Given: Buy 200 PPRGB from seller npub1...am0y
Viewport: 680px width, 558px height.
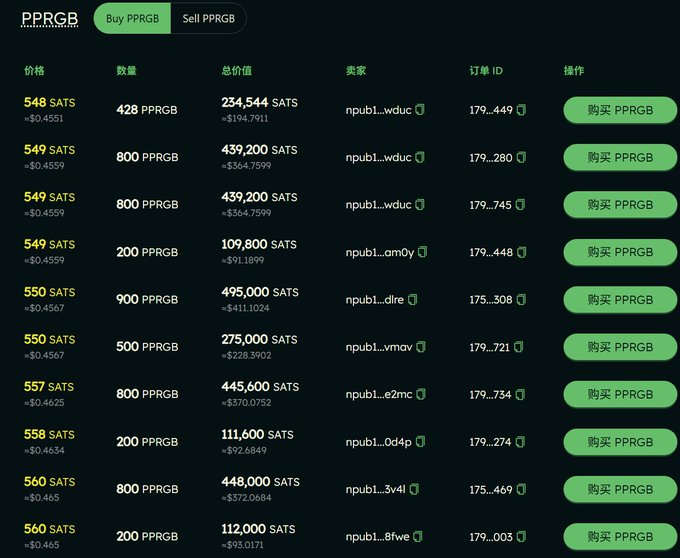Looking at the screenshot, I should tap(620, 252).
